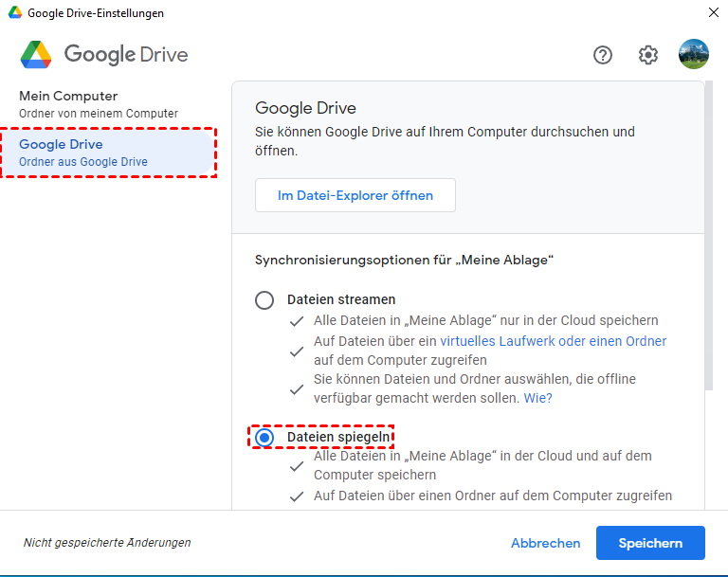Click the vertical scrollbar of settings panel
728x577 pixels.
708,237
